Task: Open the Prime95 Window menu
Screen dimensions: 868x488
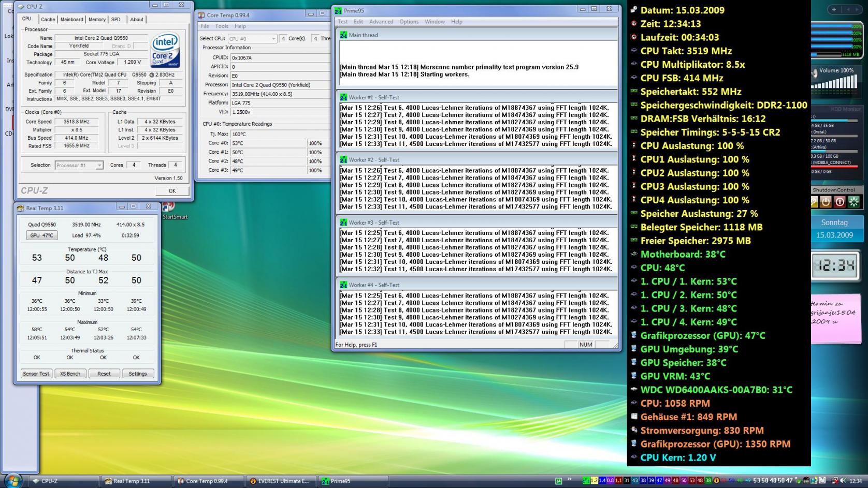Action: coord(435,22)
